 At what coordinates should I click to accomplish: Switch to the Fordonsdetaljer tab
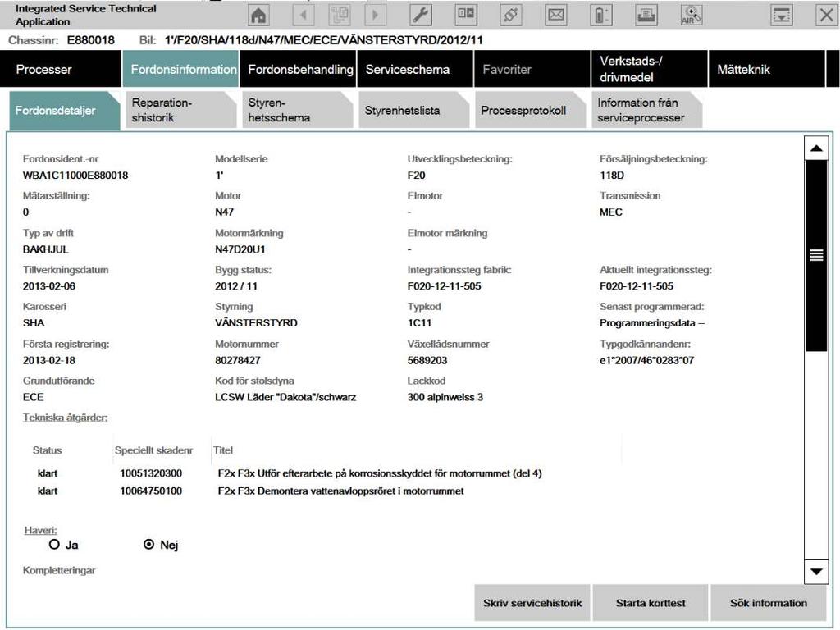click(x=65, y=111)
